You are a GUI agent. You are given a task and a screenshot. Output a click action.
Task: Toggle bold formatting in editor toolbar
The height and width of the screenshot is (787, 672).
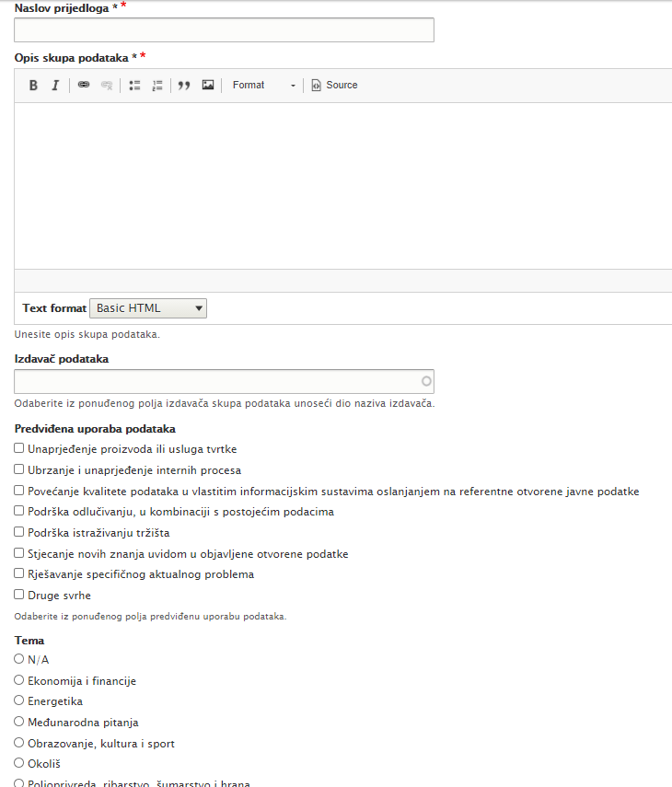[x=33, y=86]
